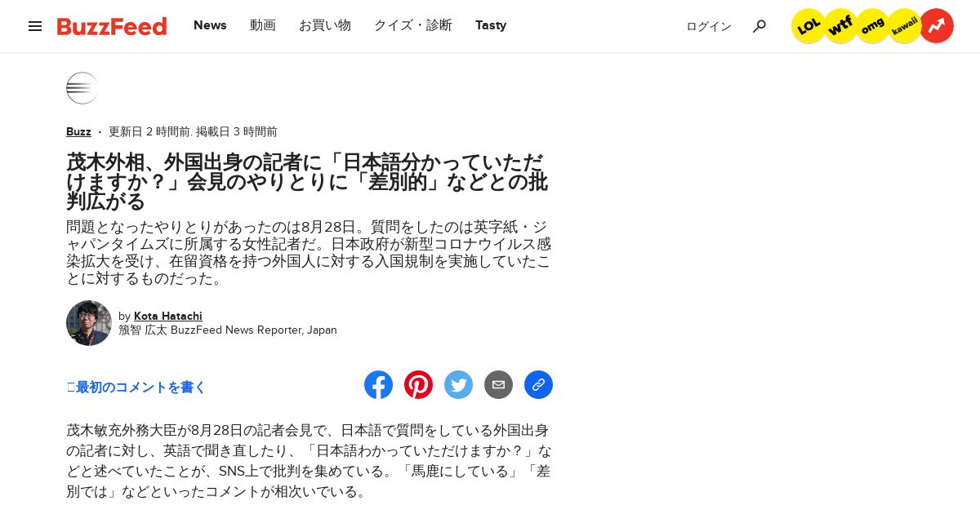The image size is (980, 514).
Task: Open the search magnifier icon
Action: [759, 26]
